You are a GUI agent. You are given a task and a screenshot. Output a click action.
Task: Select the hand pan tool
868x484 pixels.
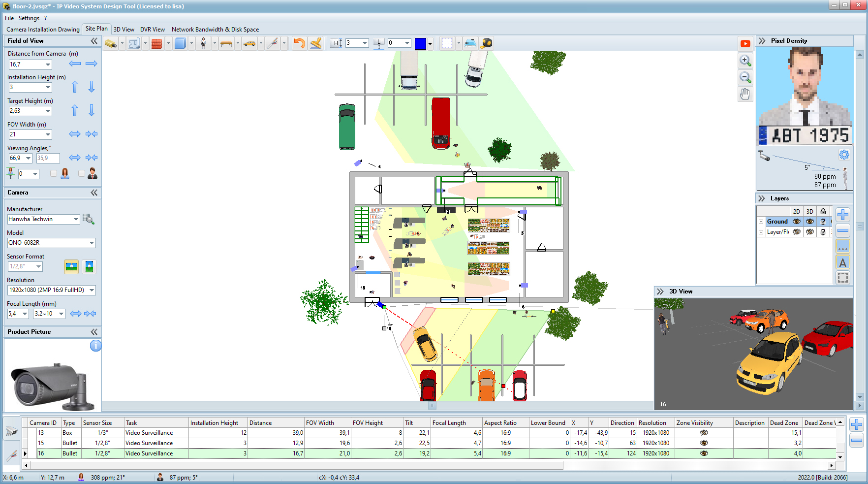pos(745,94)
